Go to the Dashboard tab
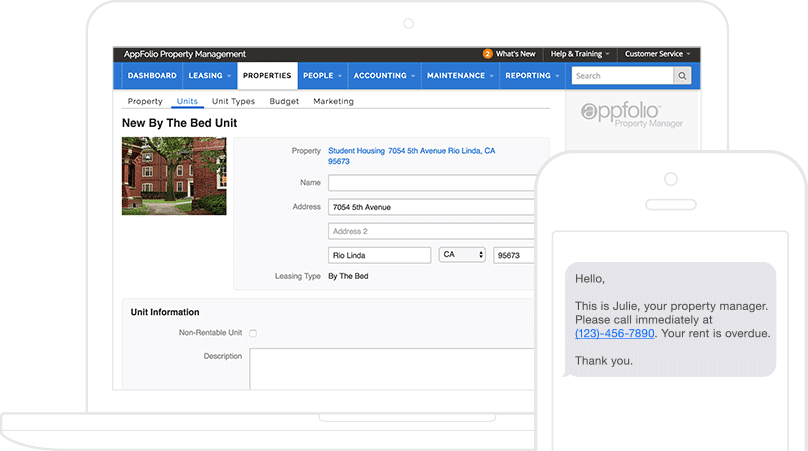 click(x=152, y=76)
